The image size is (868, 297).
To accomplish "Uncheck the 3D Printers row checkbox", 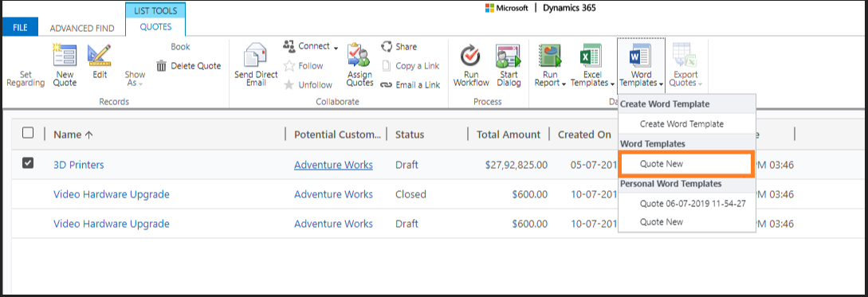I will tap(28, 162).
